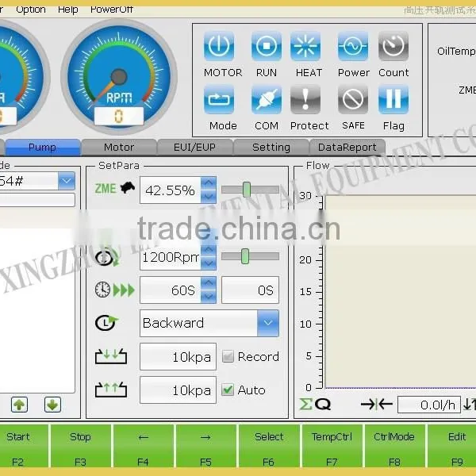
Task: Open the pump model dropdown ending 54#
Action: (67, 181)
